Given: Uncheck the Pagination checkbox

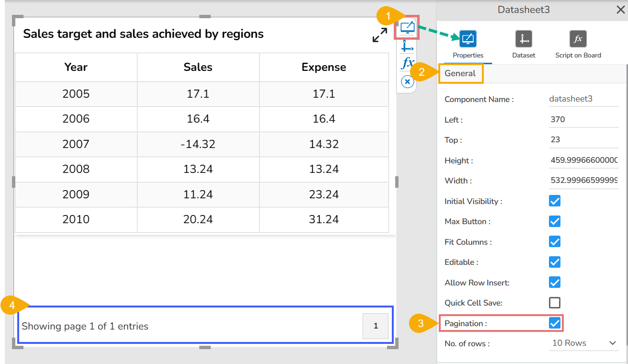Looking at the screenshot, I should (x=555, y=323).
